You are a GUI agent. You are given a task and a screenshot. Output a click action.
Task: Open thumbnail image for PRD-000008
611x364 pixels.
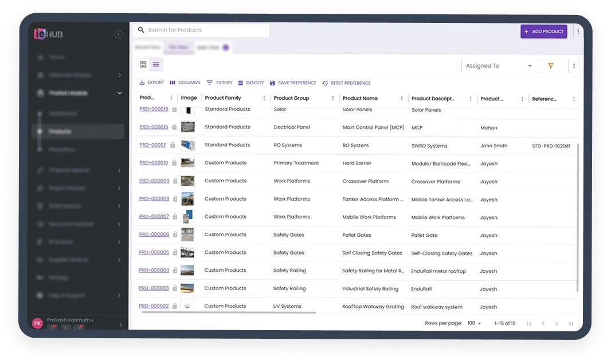(187, 199)
